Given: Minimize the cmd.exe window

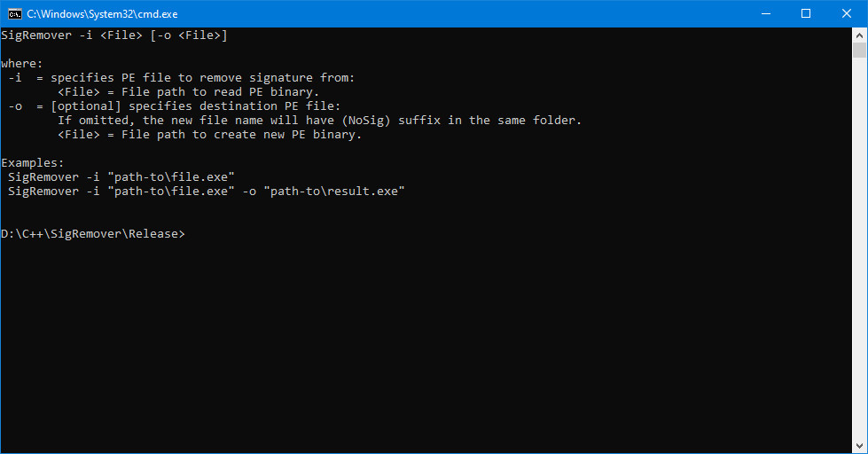Looking at the screenshot, I should [764, 13].
